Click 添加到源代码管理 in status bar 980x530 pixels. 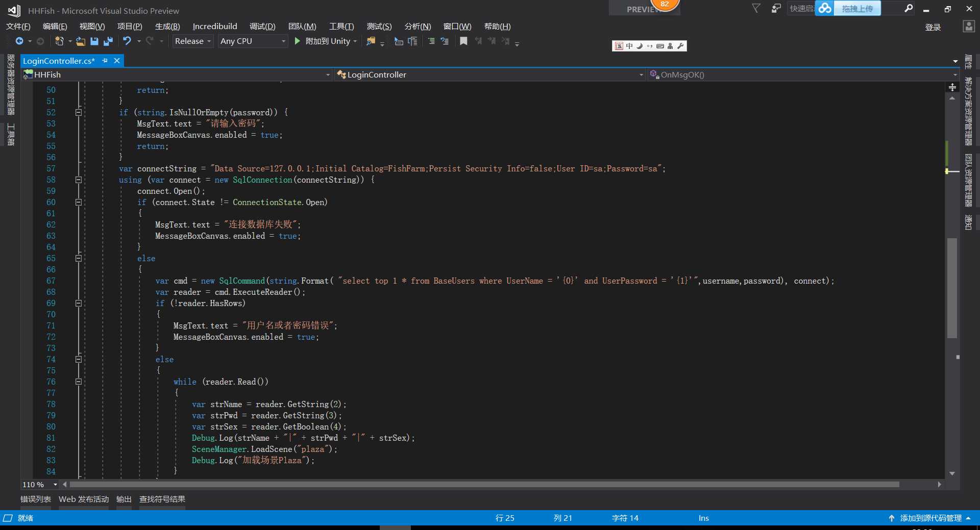point(930,518)
